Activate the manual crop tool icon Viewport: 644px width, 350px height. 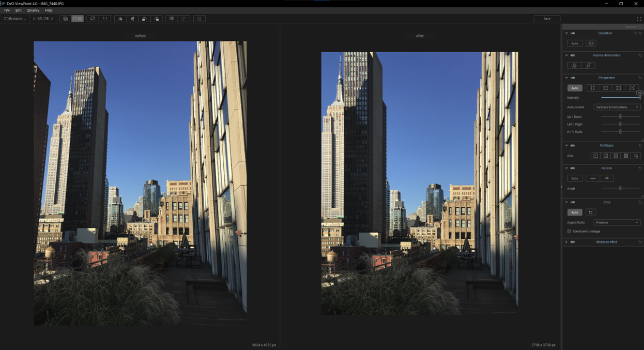tap(591, 212)
